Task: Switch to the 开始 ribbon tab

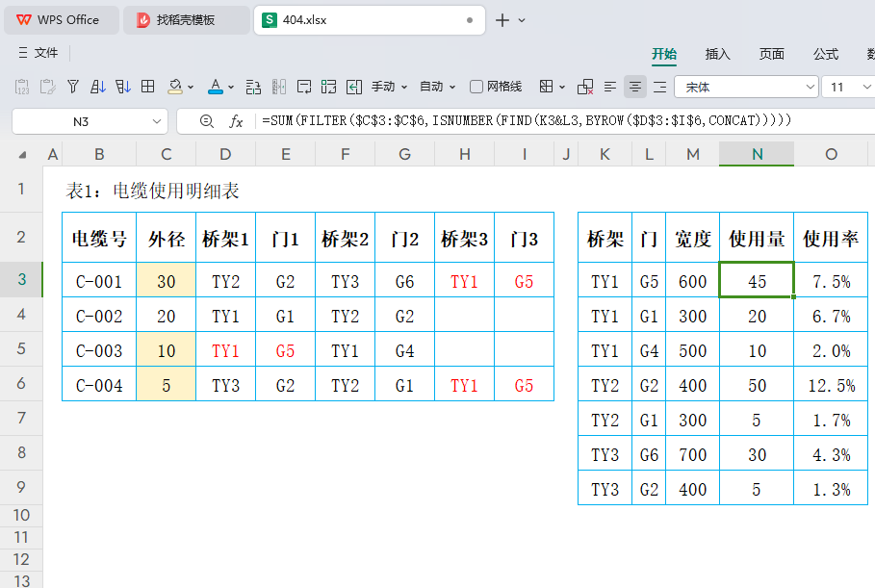Action: [x=664, y=54]
